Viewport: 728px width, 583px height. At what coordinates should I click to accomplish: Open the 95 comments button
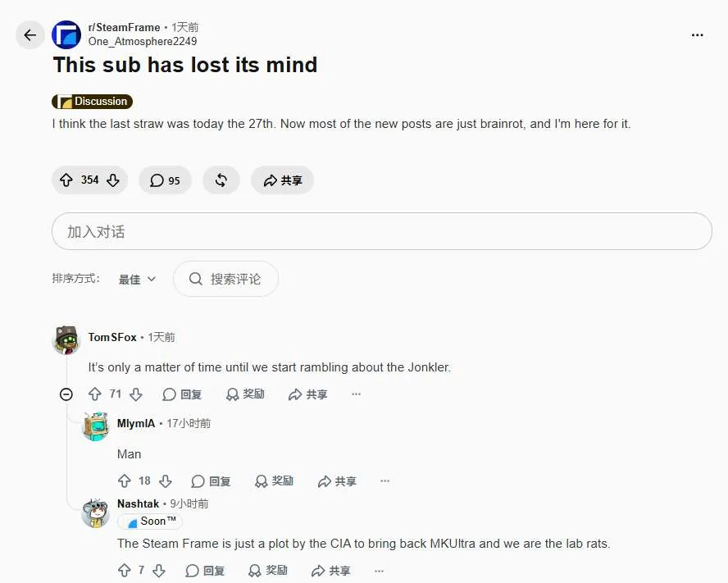(x=165, y=180)
